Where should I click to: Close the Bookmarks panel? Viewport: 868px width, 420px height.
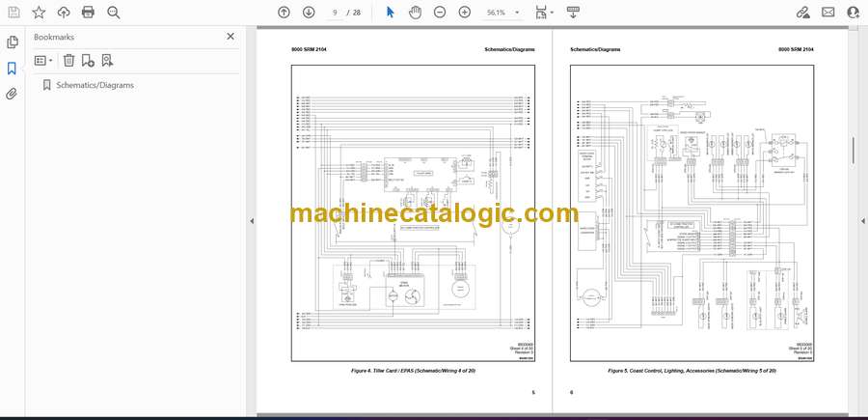[x=231, y=37]
